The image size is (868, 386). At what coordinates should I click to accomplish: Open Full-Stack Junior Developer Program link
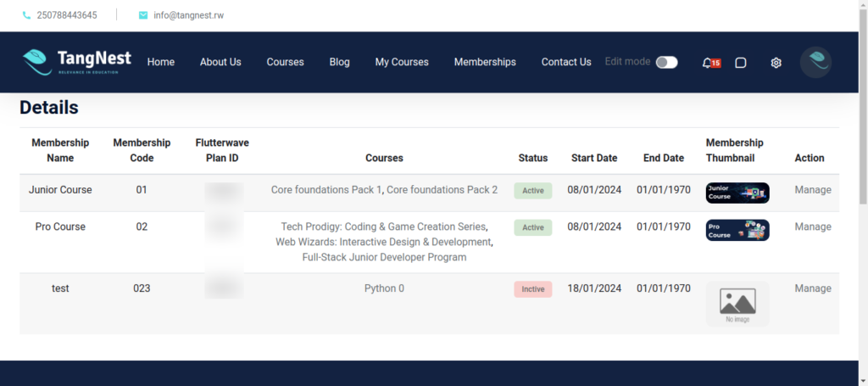pyautogui.click(x=384, y=257)
